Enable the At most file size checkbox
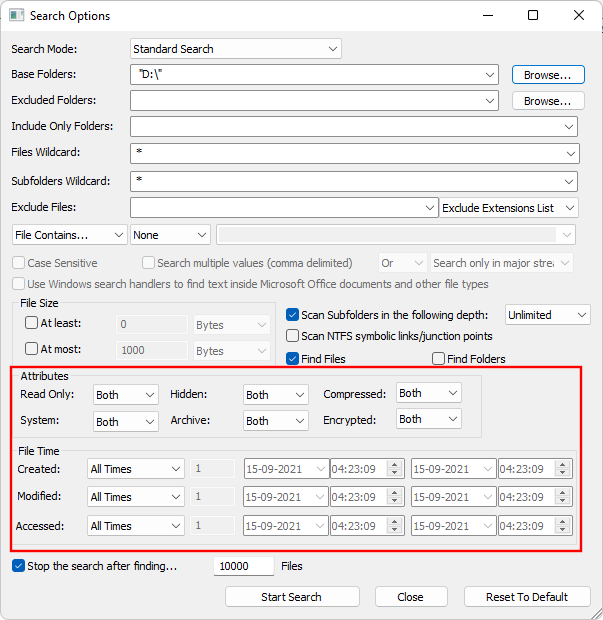603x620 pixels. (32, 349)
